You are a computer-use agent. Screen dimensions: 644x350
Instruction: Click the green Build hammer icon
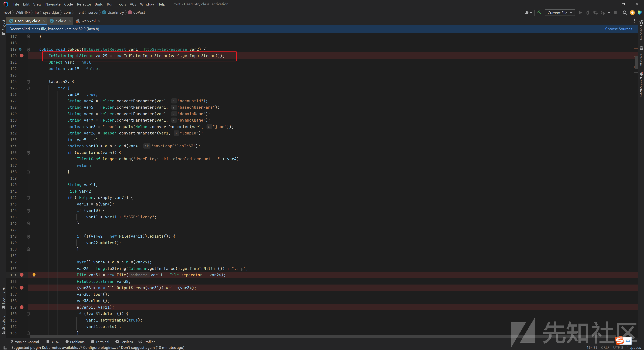[x=539, y=13]
